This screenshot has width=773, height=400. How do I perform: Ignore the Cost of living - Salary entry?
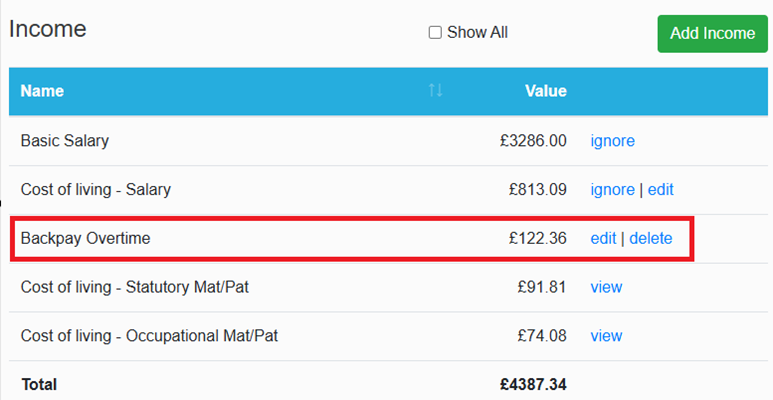pyautogui.click(x=612, y=190)
